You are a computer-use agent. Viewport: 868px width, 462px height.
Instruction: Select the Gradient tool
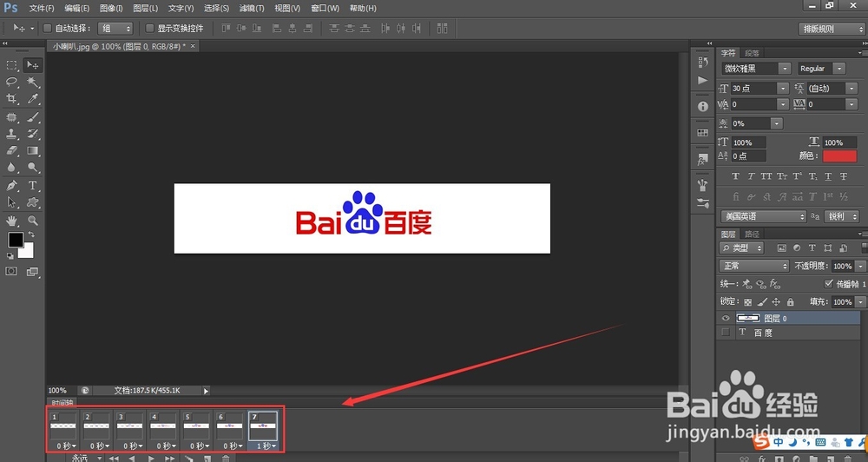coord(33,151)
